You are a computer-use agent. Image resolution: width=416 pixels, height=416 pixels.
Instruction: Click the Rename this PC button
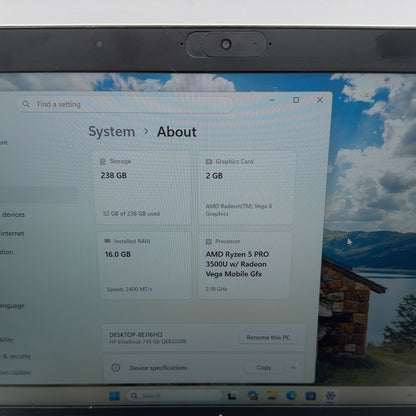tap(268, 337)
